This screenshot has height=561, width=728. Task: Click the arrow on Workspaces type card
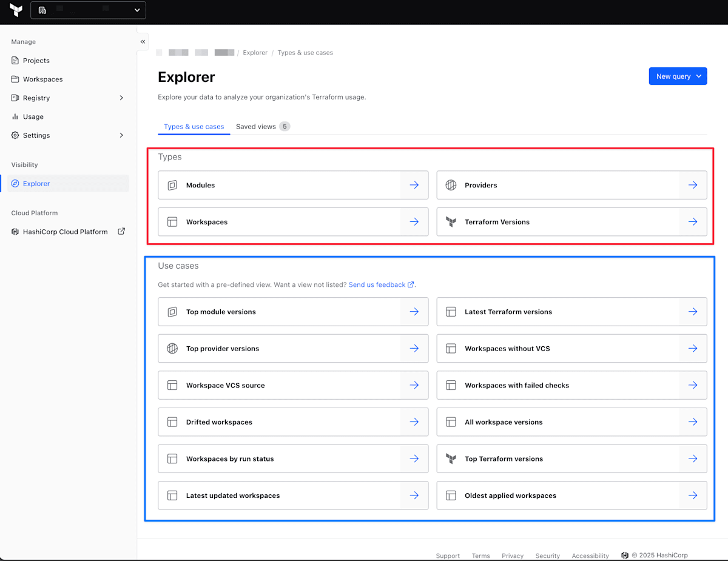pos(414,222)
